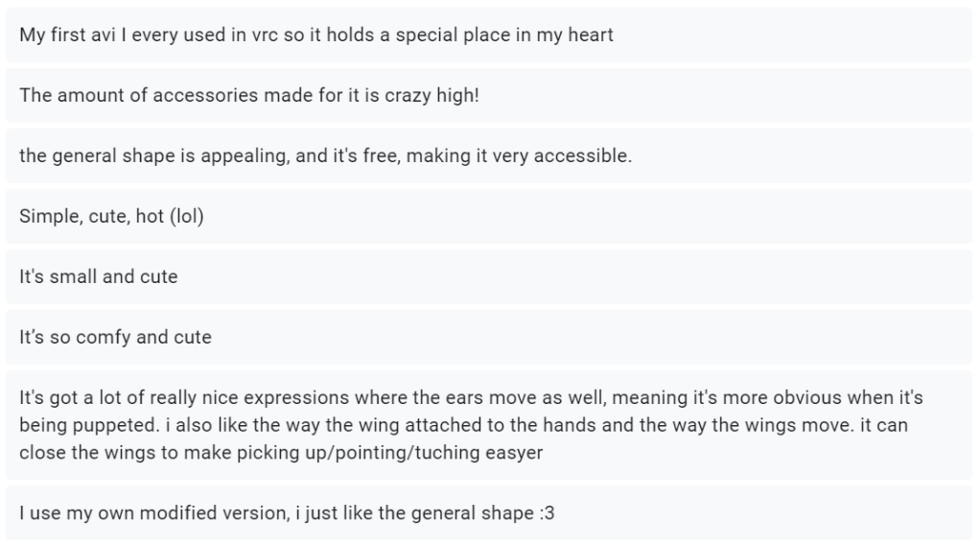The height and width of the screenshot is (546, 980).
Task: Select the 'my own modified version' response
Action: pyautogui.click(x=489, y=513)
